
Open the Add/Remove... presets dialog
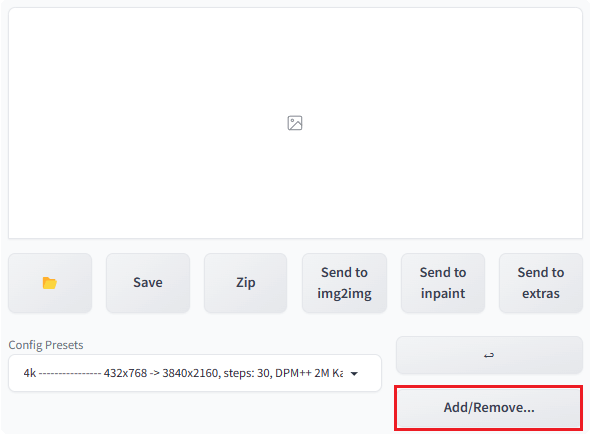pyautogui.click(x=489, y=408)
